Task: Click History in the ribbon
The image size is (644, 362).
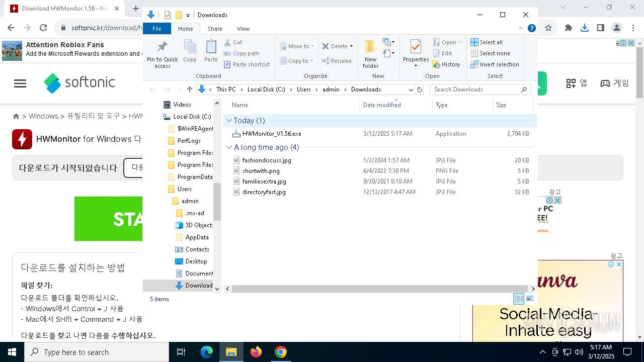Action: (447, 64)
